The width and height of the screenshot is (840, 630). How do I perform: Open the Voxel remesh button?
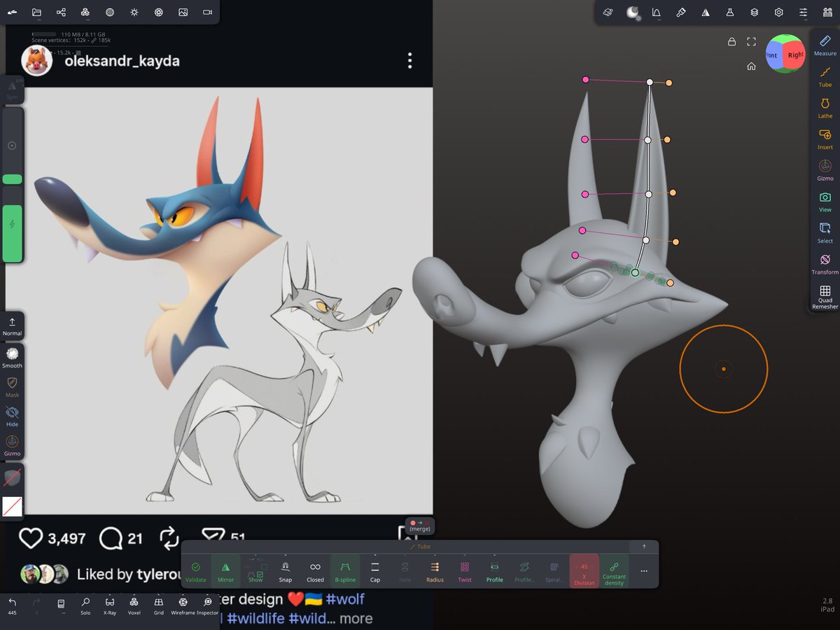(x=134, y=605)
